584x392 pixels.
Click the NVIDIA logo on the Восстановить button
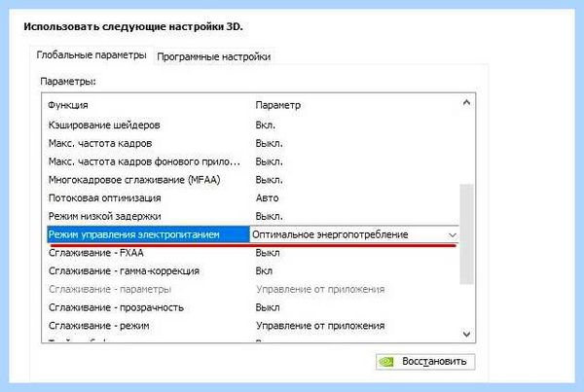[x=386, y=362]
